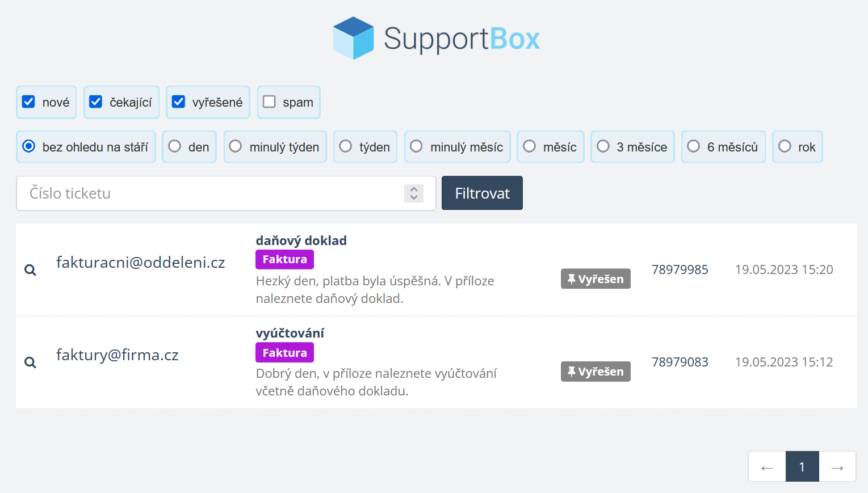Click date 19.05.2023 15:12
Screen dimensions: 868x493
pyautogui.click(x=784, y=362)
